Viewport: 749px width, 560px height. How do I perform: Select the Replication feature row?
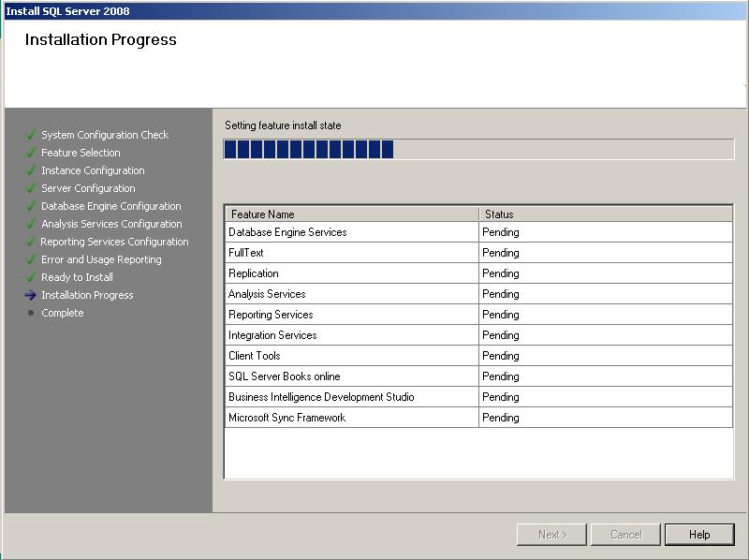478,273
